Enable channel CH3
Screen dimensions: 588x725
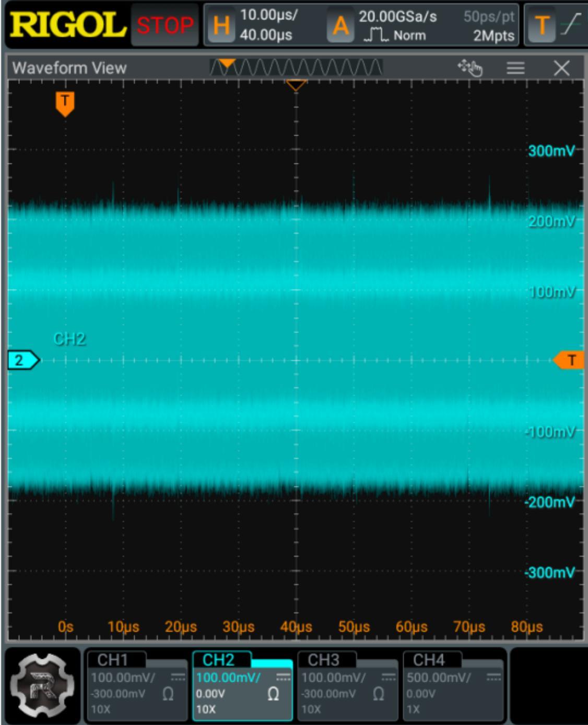click(x=347, y=685)
